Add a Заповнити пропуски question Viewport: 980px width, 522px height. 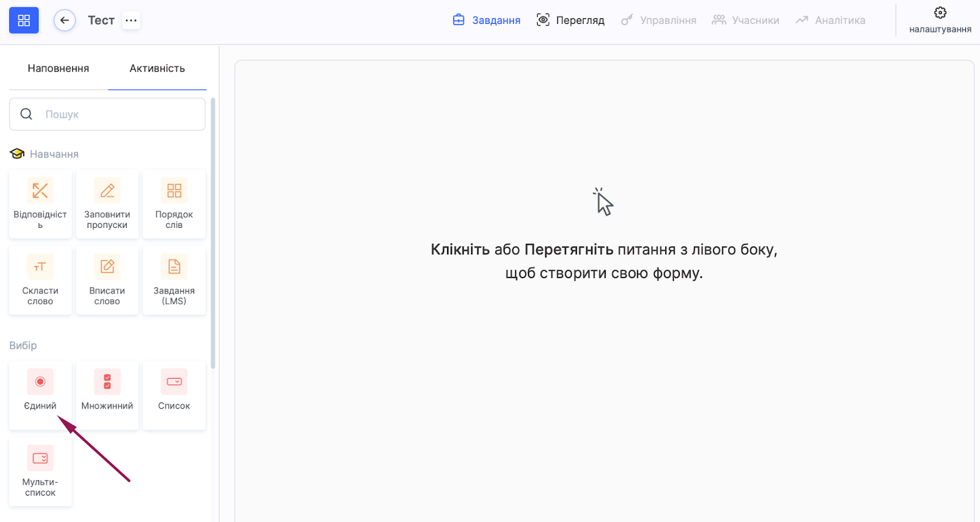[107, 204]
